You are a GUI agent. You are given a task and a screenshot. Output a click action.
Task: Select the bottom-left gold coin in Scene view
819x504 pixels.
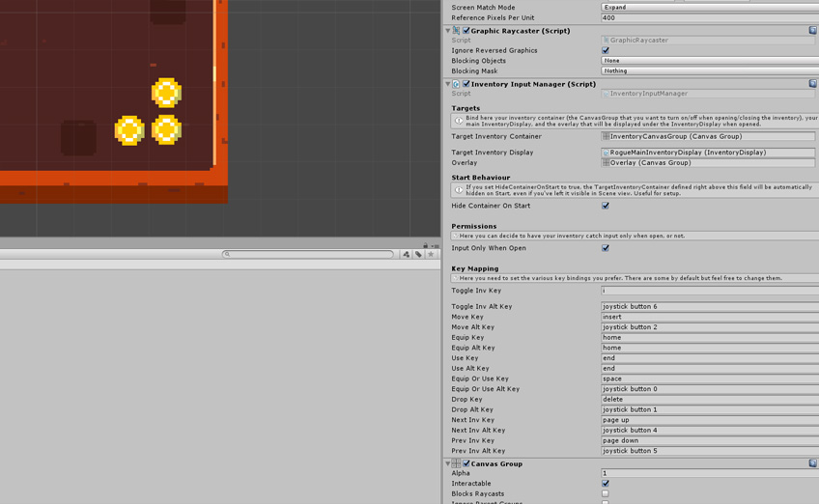(129, 130)
